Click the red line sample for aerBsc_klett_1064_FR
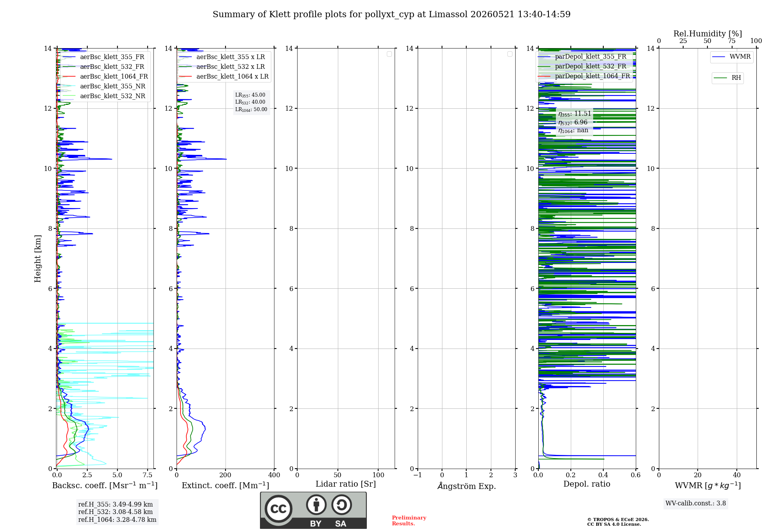The height and width of the screenshot is (532, 783). 69,77
